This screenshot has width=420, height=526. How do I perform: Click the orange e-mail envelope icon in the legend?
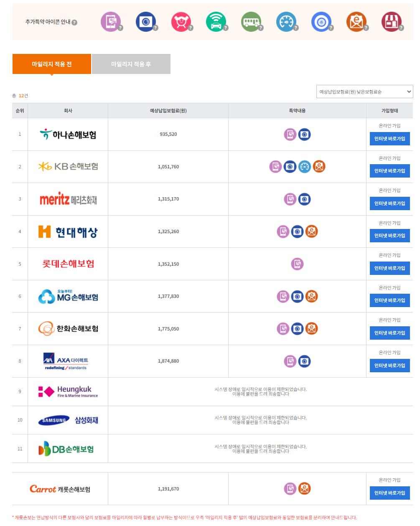(x=356, y=22)
